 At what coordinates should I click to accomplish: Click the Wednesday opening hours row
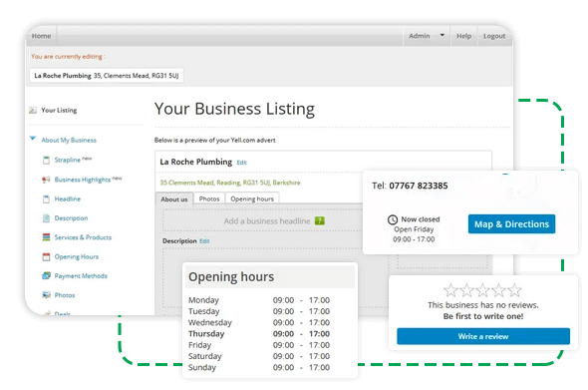tap(259, 323)
